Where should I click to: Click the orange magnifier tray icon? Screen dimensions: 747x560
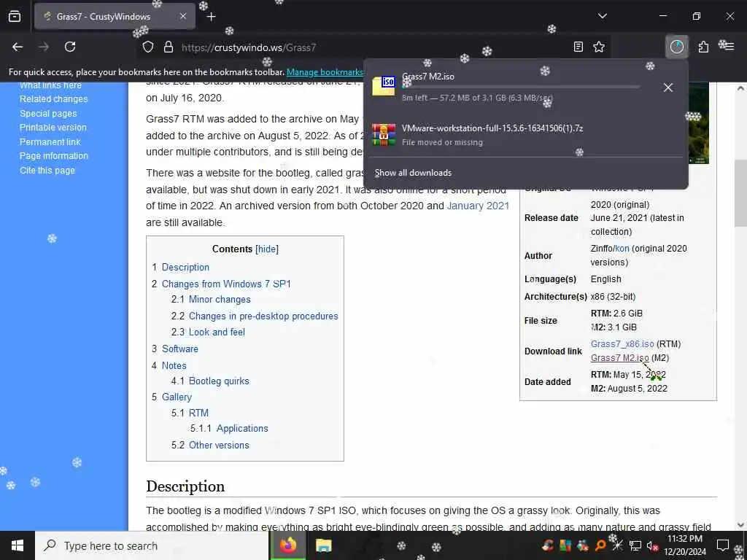[600, 545]
